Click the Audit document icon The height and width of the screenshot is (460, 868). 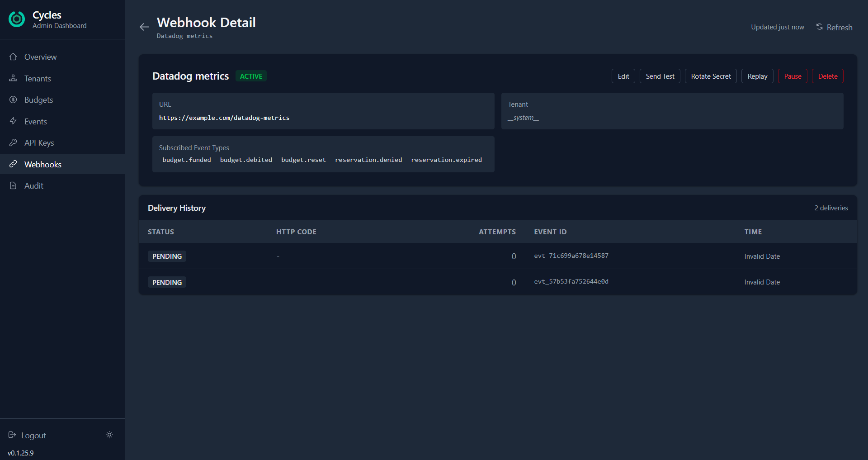coord(13,185)
